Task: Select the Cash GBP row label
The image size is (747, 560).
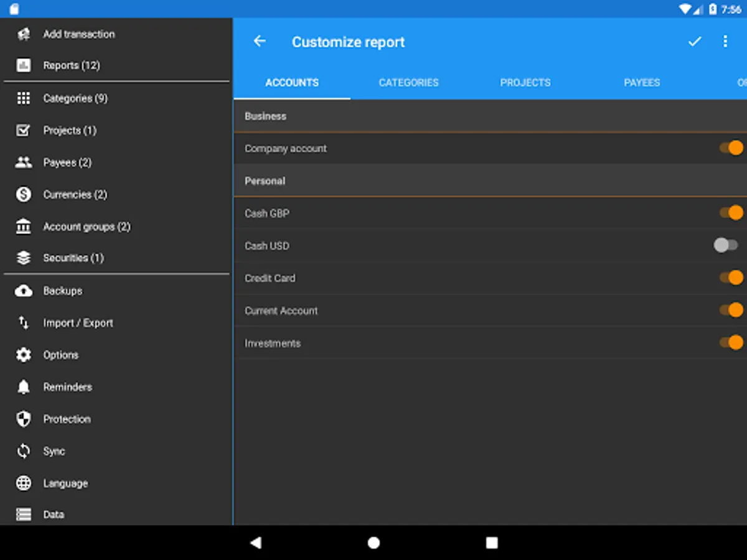Action: (267, 213)
